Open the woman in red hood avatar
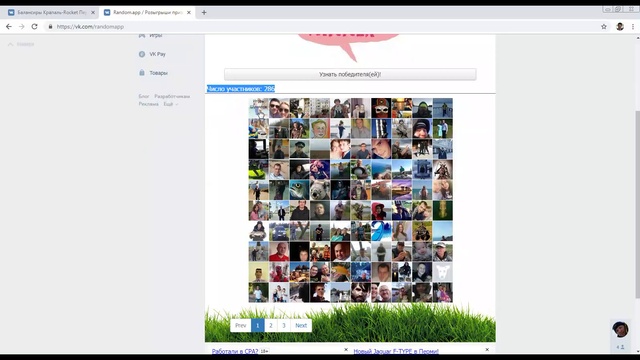 click(x=381, y=211)
